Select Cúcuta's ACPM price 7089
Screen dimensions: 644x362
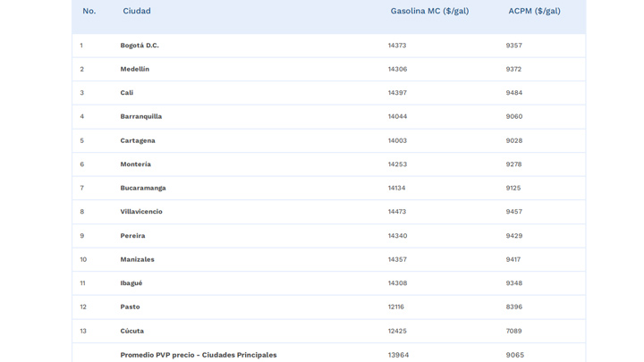[x=513, y=331]
